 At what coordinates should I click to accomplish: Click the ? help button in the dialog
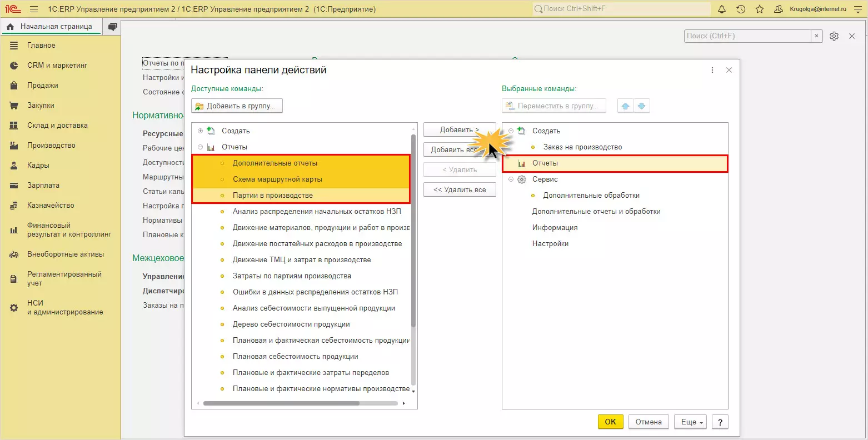[x=720, y=422]
